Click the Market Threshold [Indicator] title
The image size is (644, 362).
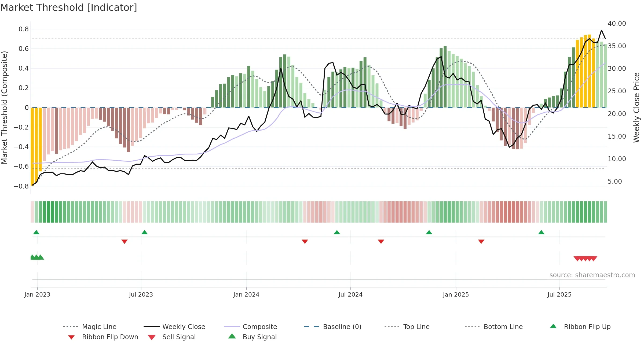point(69,8)
